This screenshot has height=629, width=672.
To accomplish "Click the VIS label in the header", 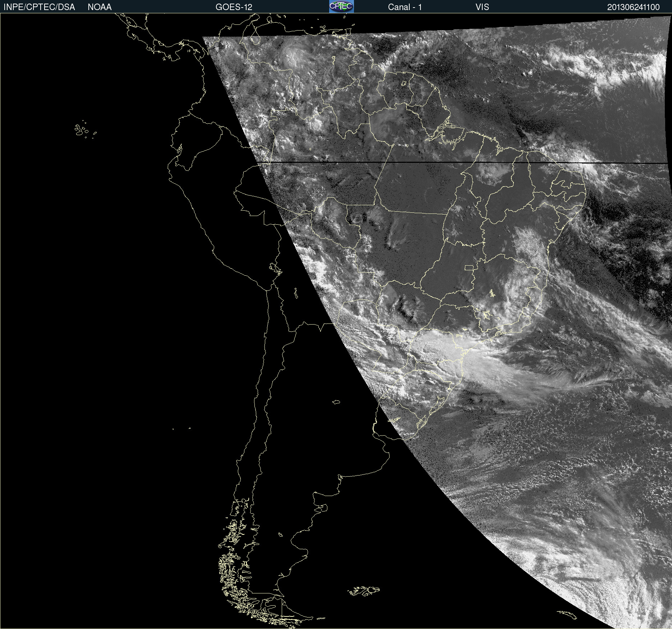I will 482,7.
